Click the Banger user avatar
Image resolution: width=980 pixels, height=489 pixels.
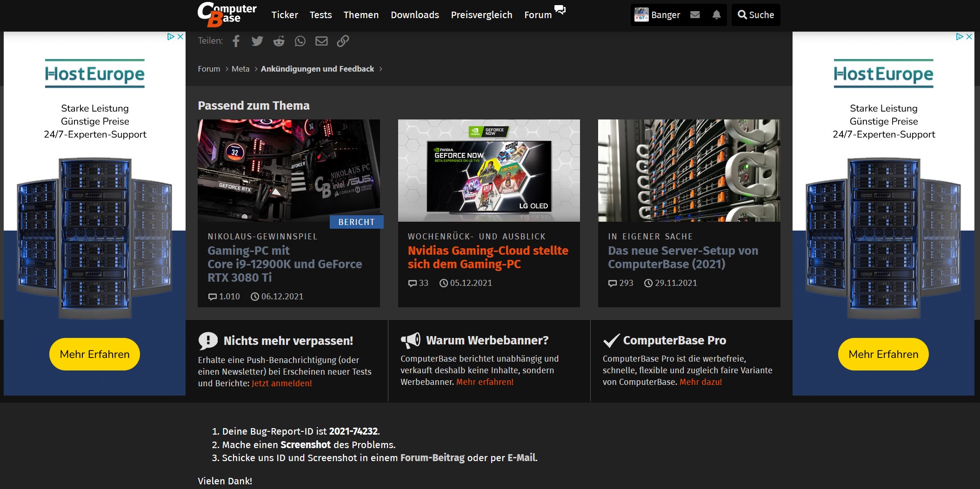click(641, 15)
